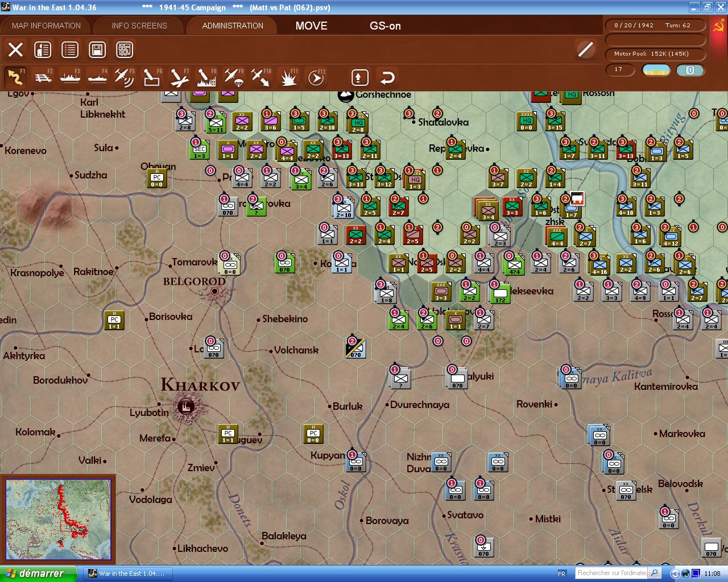Select the F8 bomb city mode
728x582 pixels.
click(206, 77)
